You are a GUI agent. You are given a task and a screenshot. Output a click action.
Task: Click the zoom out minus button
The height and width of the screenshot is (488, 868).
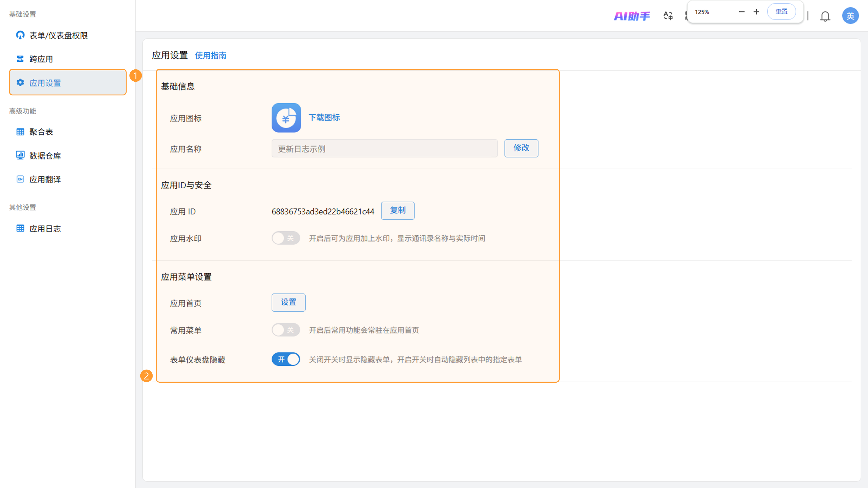[741, 12]
